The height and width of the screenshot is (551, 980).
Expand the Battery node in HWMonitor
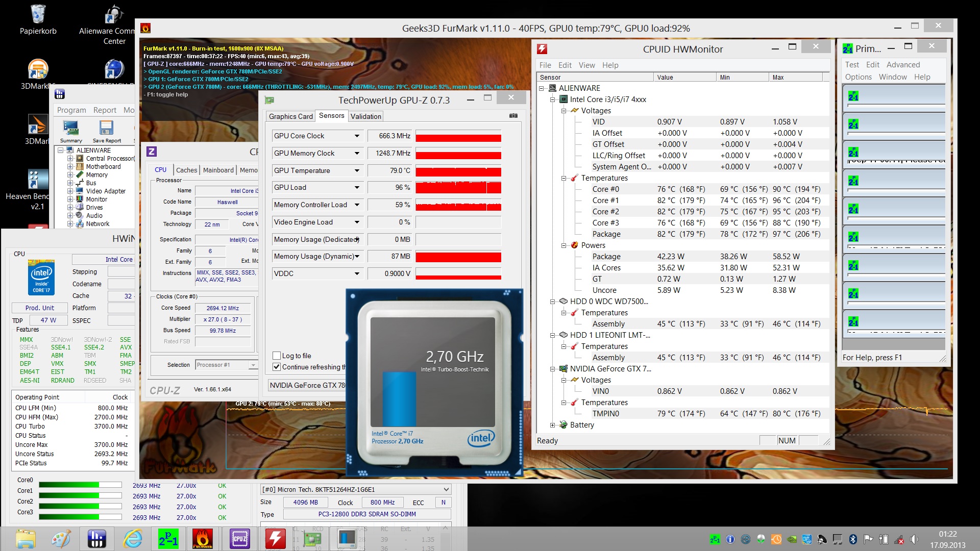552,425
